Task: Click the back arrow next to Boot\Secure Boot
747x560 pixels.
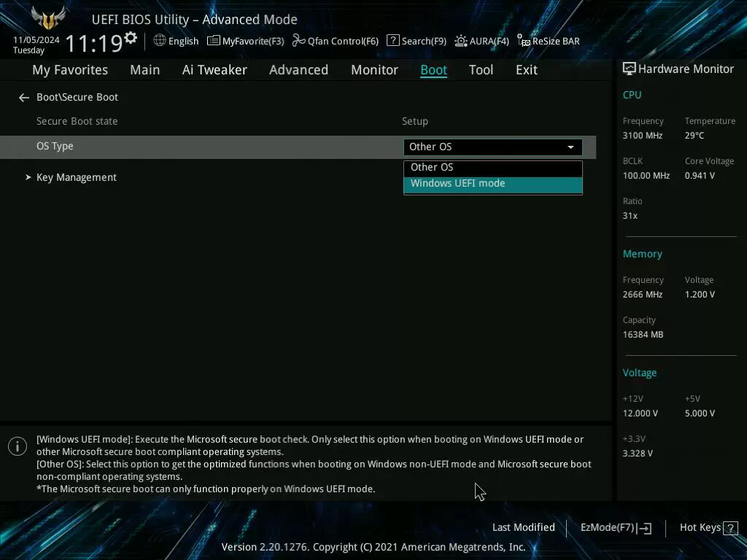Action: [x=24, y=98]
